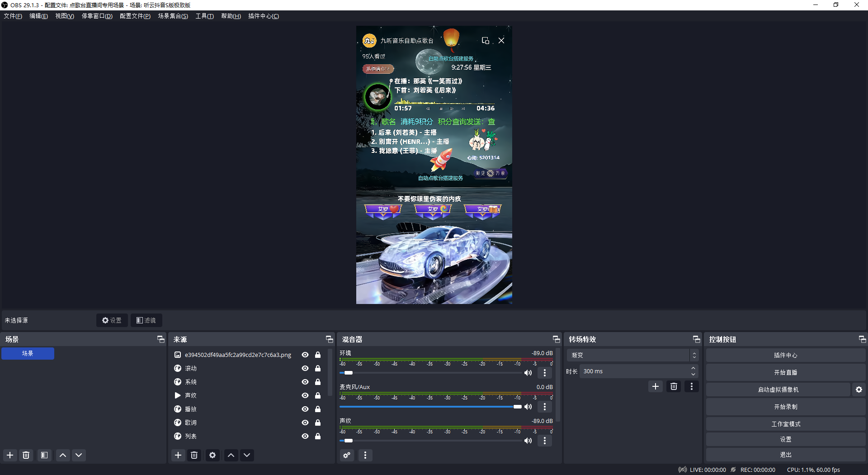Open the 工具 menu
The image size is (868, 475).
coord(204,16)
